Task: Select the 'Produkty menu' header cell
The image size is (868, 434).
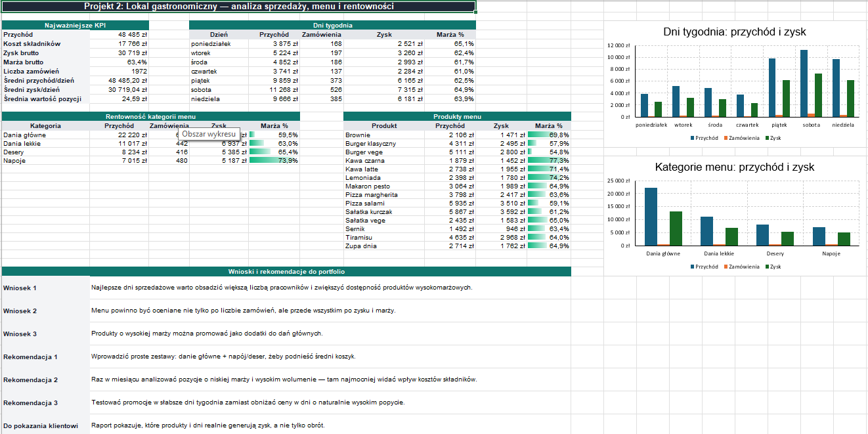Action: [457, 116]
